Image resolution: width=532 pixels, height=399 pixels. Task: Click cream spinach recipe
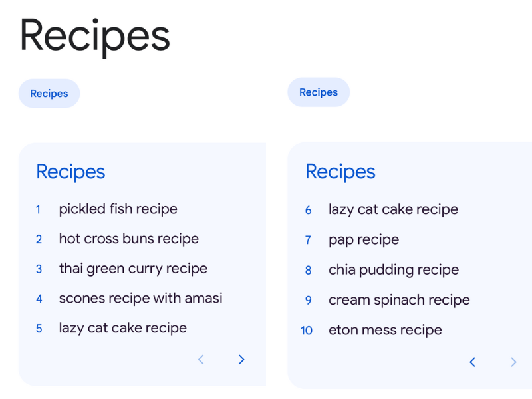click(x=399, y=300)
